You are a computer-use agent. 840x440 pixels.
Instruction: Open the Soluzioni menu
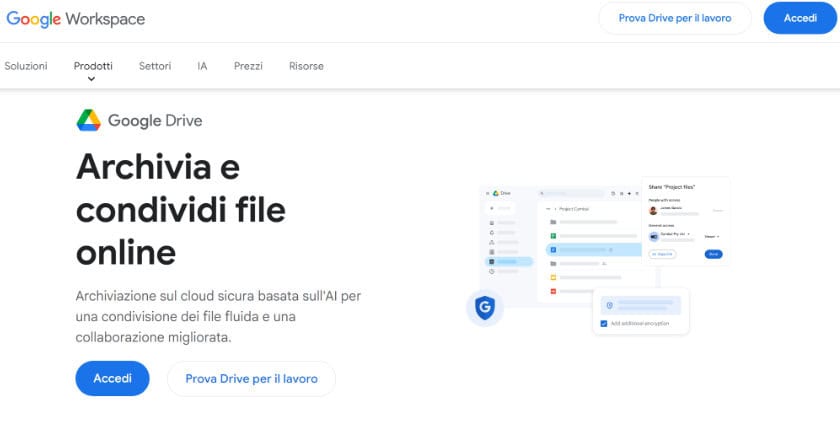(x=26, y=66)
